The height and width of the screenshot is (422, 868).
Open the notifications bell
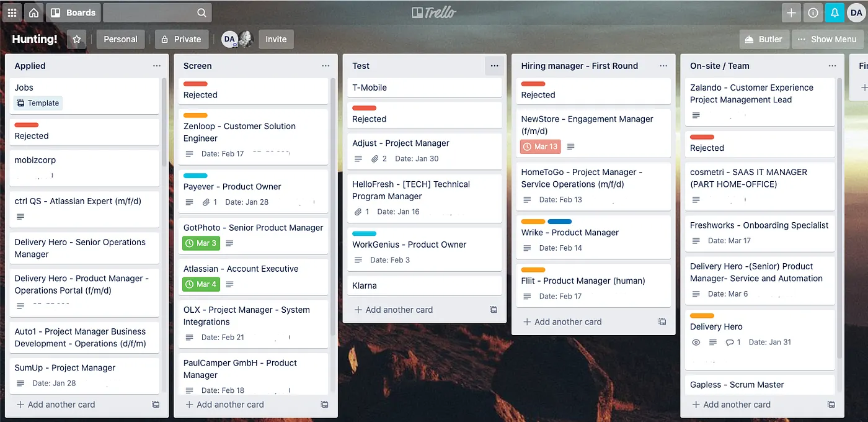[x=835, y=12]
